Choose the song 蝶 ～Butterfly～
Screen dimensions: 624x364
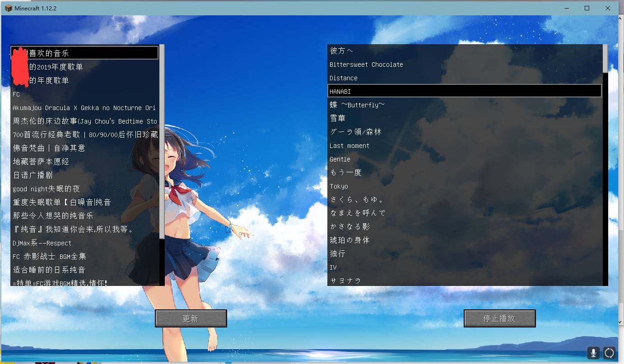coord(358,105)
